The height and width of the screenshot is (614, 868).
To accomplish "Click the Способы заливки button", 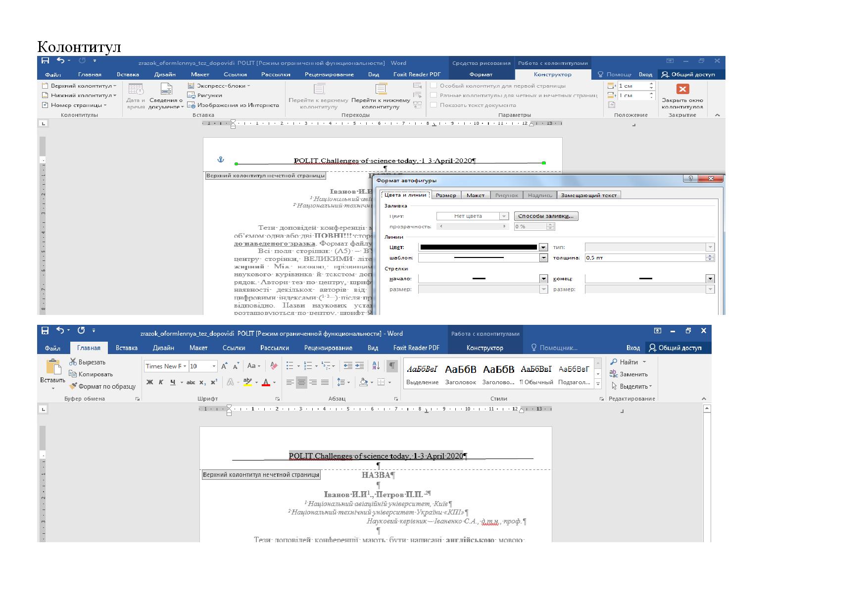I will pos(546,216).
